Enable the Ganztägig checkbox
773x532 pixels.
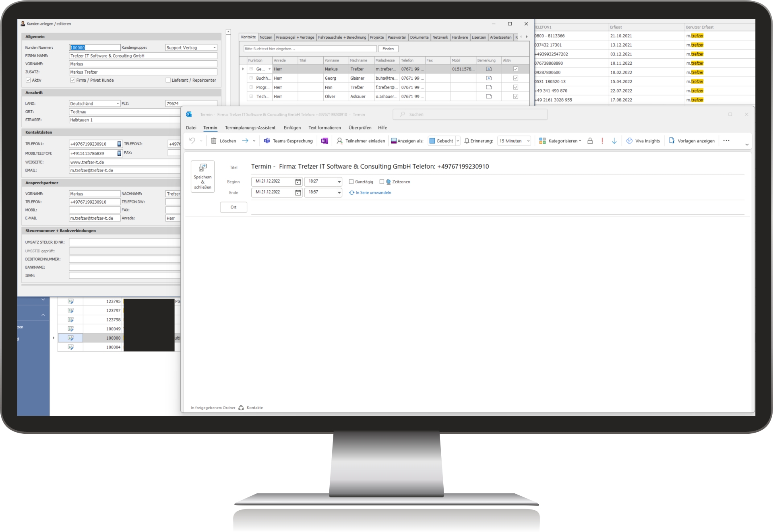(x=351, y=182)
